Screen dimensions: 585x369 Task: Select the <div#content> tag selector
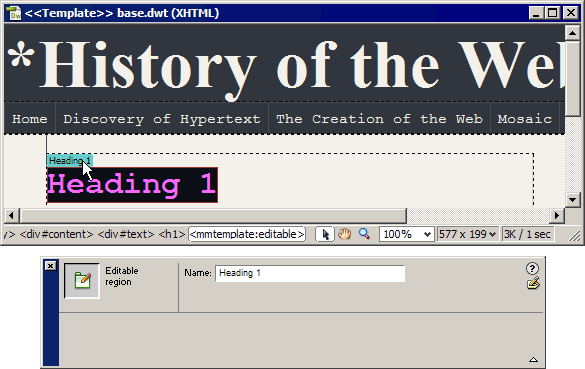coord(56,234)
